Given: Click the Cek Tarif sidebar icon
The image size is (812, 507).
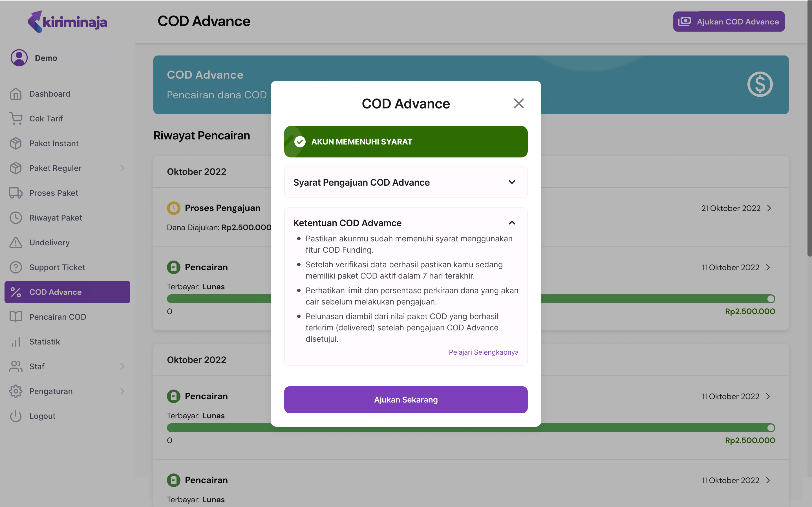Looking at the screenshot, I should pos(16,118).
